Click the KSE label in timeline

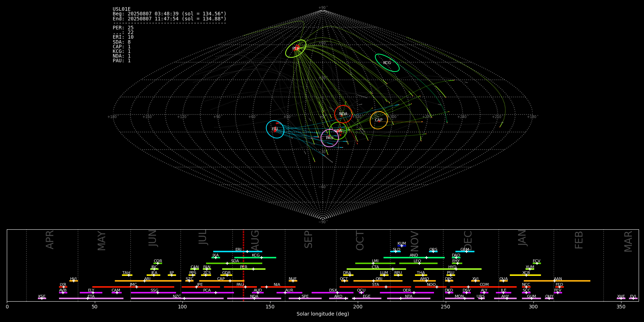[x=42, y=297]
